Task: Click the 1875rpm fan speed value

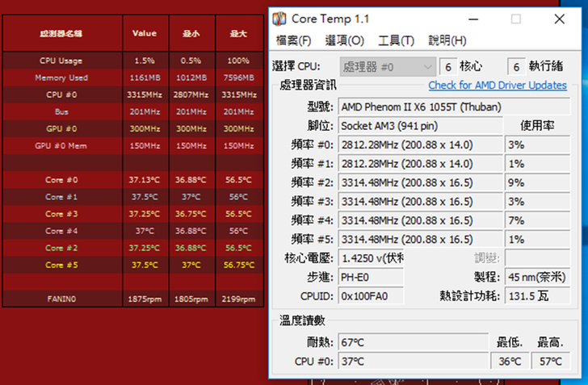Action: click(x=145, y=299)
